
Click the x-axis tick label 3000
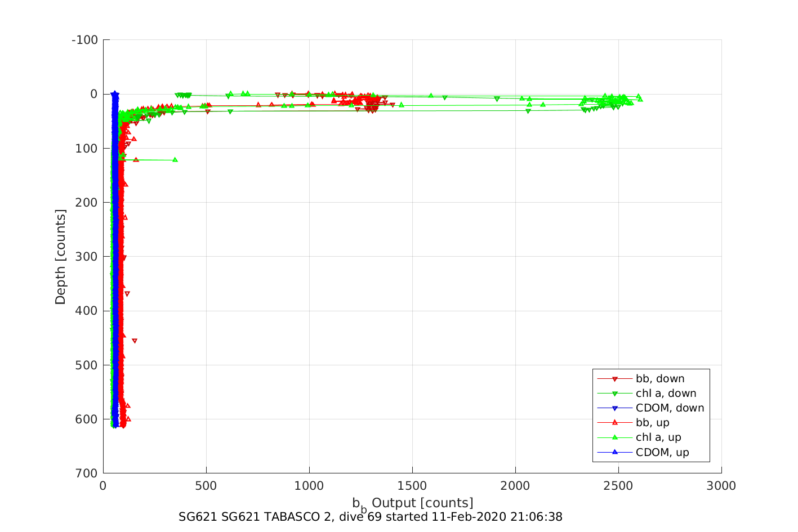click(x=721, y=486)
